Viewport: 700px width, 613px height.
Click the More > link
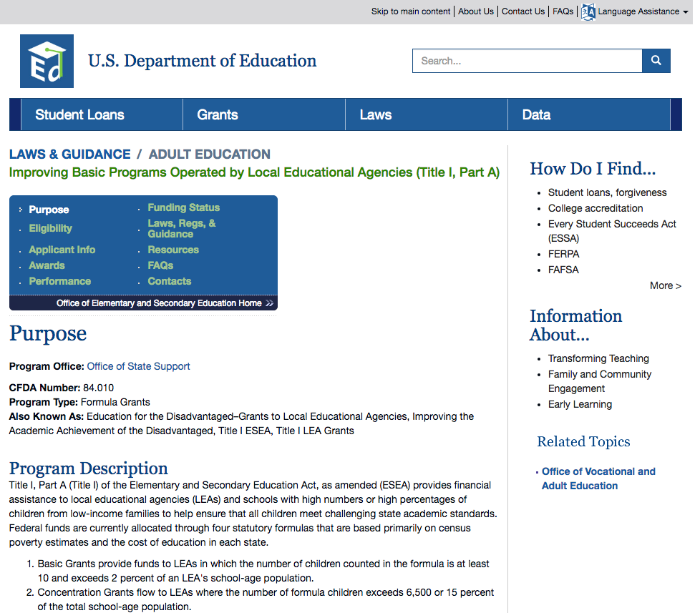tap(665, 285)
